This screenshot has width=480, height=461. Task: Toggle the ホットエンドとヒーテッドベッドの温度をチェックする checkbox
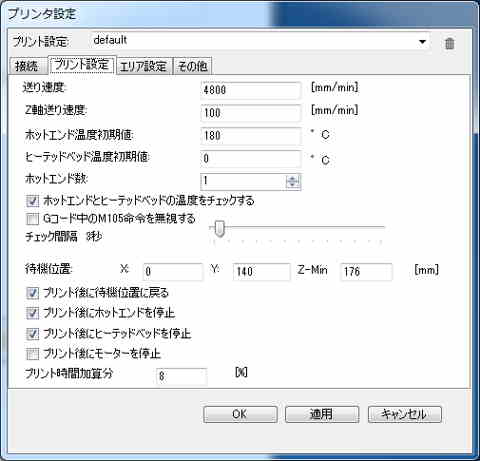(x=33, y=201)
